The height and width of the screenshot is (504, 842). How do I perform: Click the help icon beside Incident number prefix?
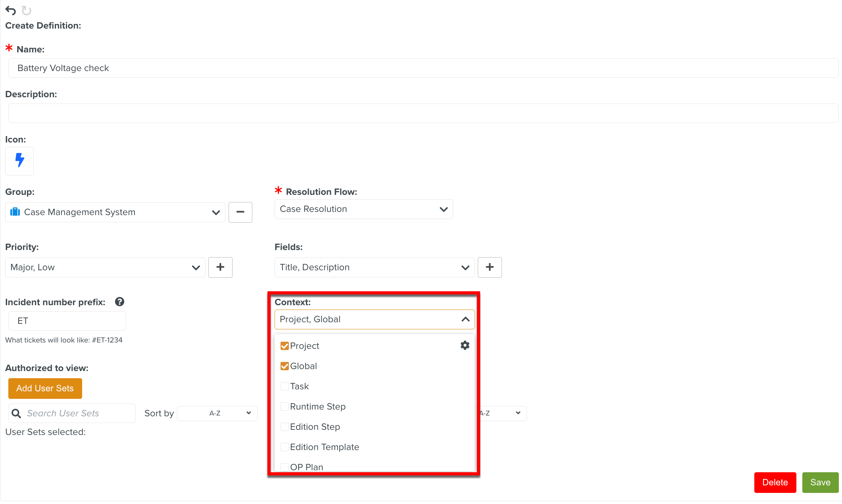coord(119,302)
